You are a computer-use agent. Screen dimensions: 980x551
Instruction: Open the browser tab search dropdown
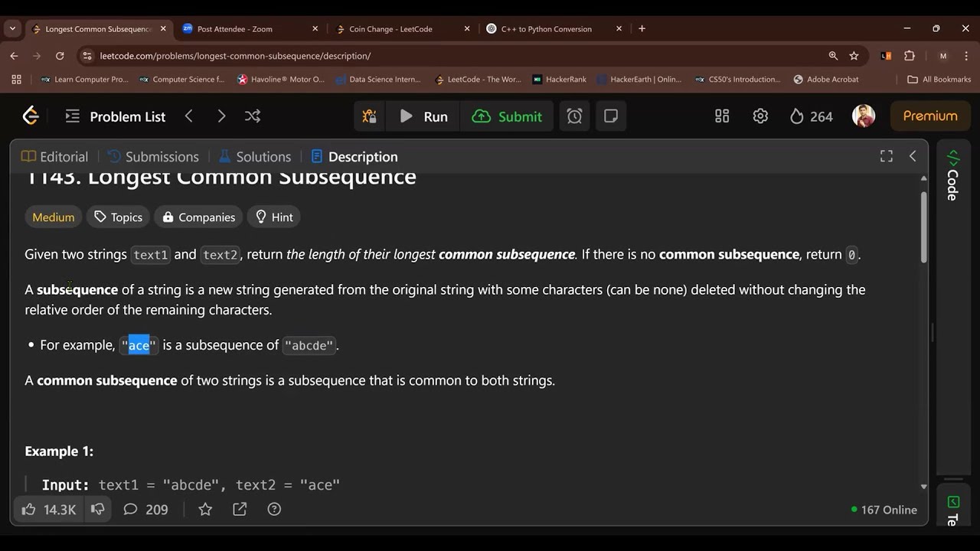coord(12,28)
